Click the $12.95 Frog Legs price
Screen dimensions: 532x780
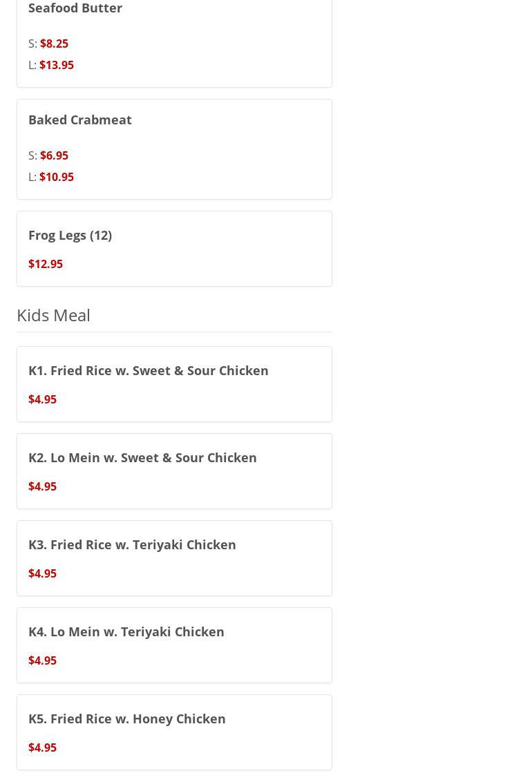pos(46,264)
